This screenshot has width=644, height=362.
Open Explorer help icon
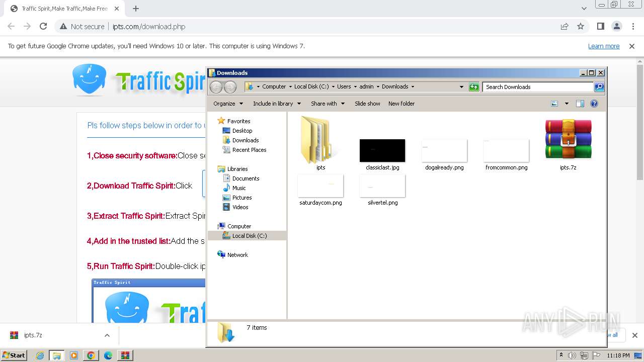[594, 104]
